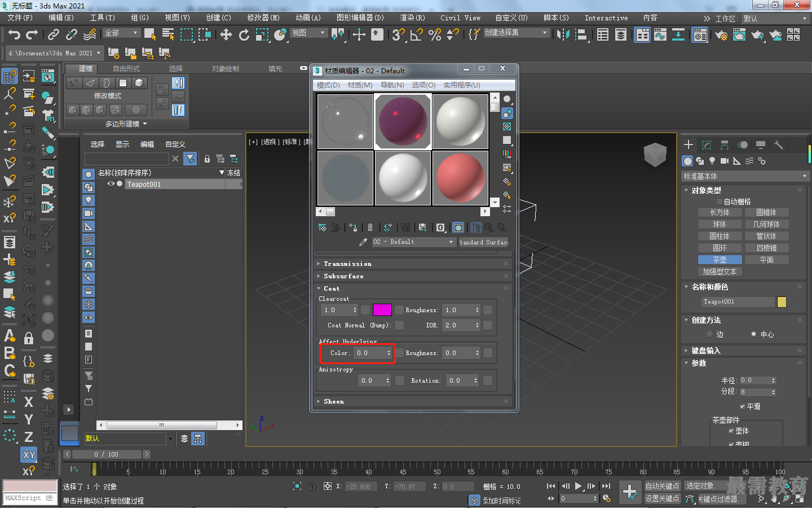Image resolution: width=812 pixels, height=508 pixels.
Task: Click the Redo arrow in main toolbar
Action: [x=32, y=34]
